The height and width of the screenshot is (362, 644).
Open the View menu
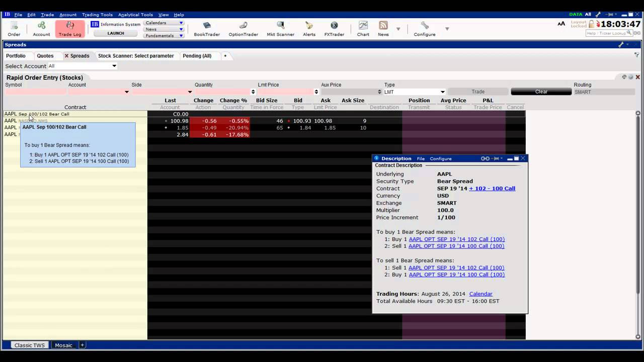click(164, 15)
